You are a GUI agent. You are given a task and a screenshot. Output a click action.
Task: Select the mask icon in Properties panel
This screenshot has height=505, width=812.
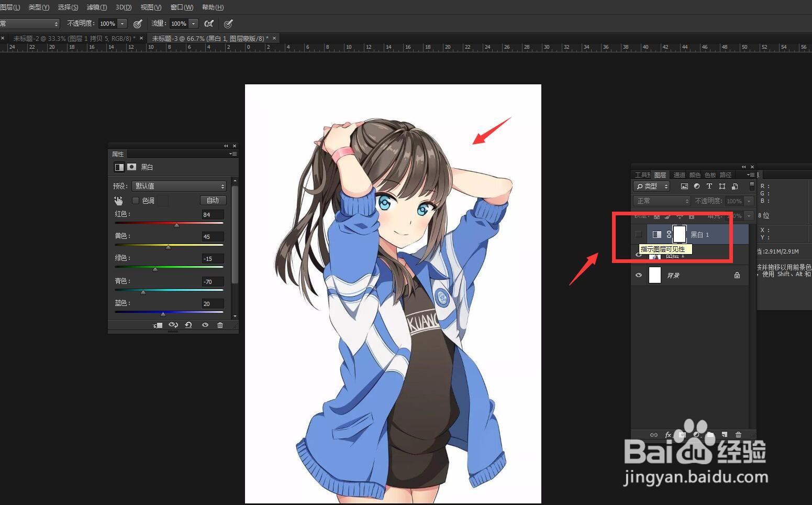132,167
